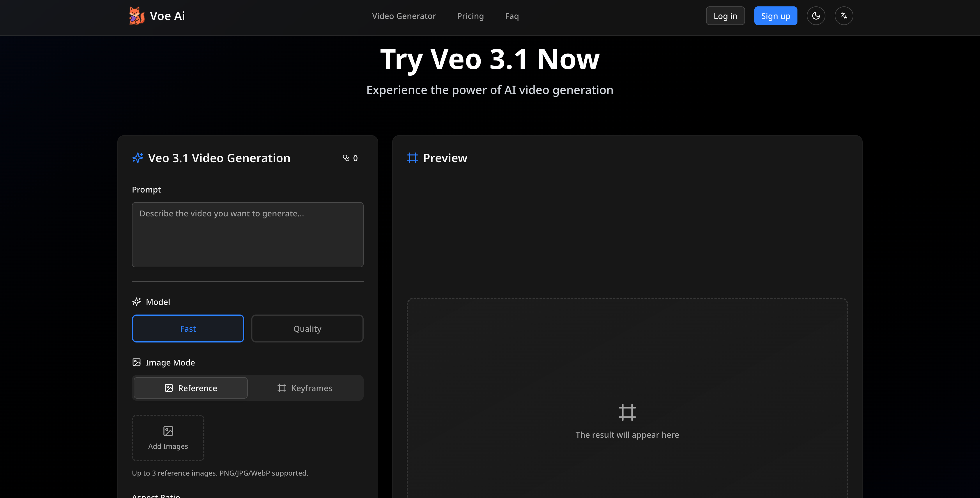Click the frame icon beside Preview heading
The width and height of the screenshot is (980, 498).
tap(413, 158)
